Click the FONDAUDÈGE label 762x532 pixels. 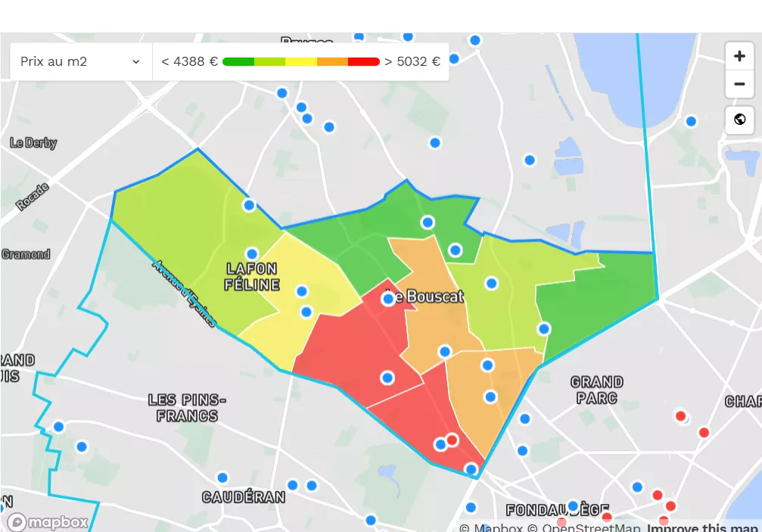558,510
